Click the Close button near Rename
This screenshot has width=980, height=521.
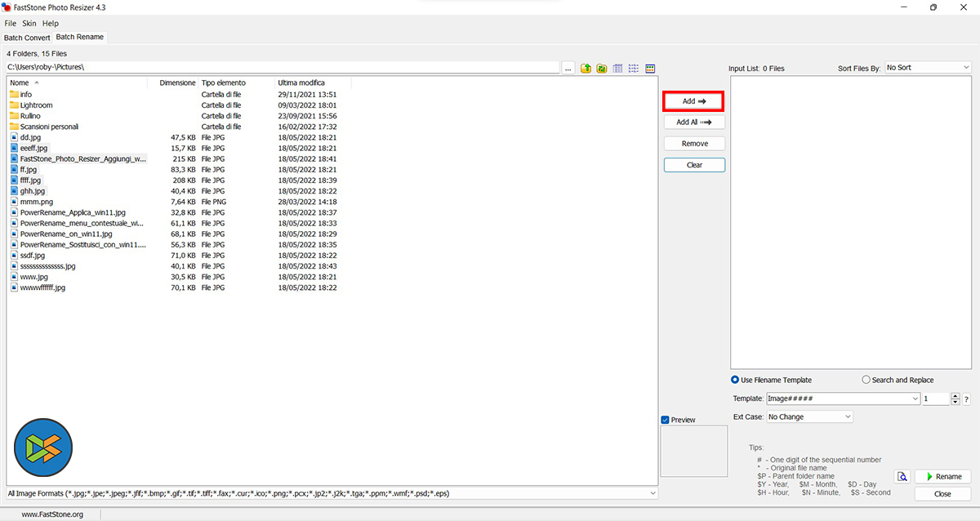942,494
